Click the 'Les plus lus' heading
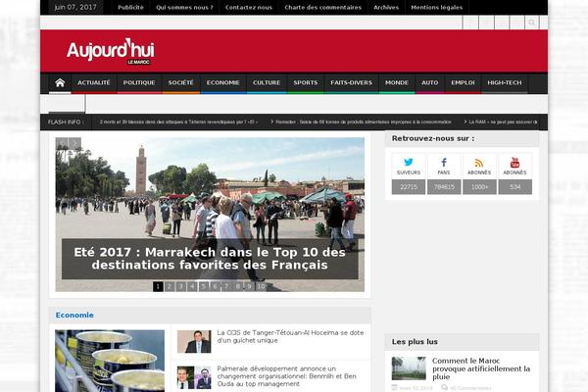The image size is (588, 392). coord(415,342)
